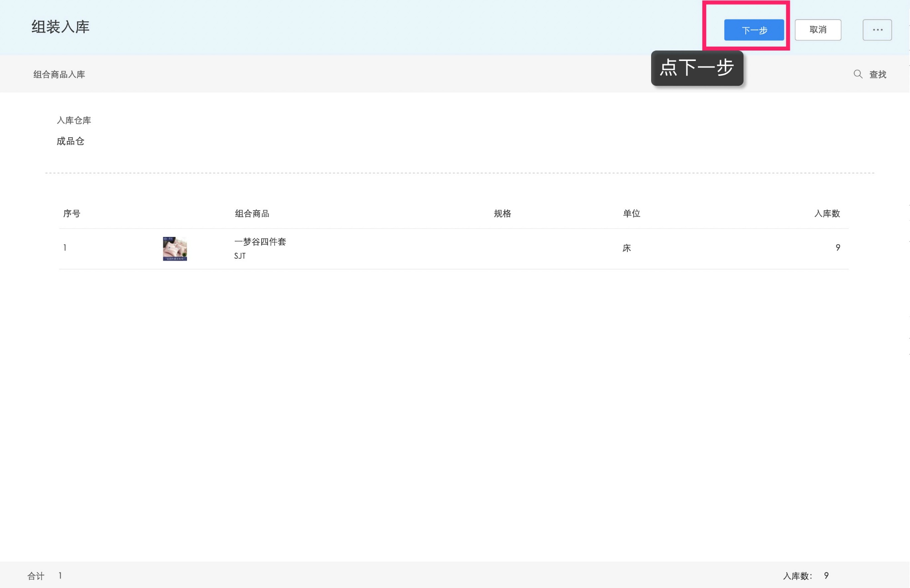Open the 一梦谷四件套 product thumbnail
This screenshot has height=588, width=910.
[175, 248]
